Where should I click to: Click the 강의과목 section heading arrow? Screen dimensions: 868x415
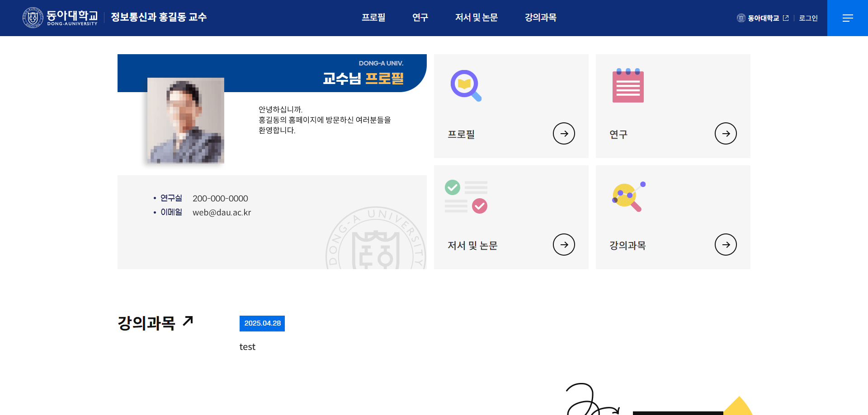click(x=188, y=321)
